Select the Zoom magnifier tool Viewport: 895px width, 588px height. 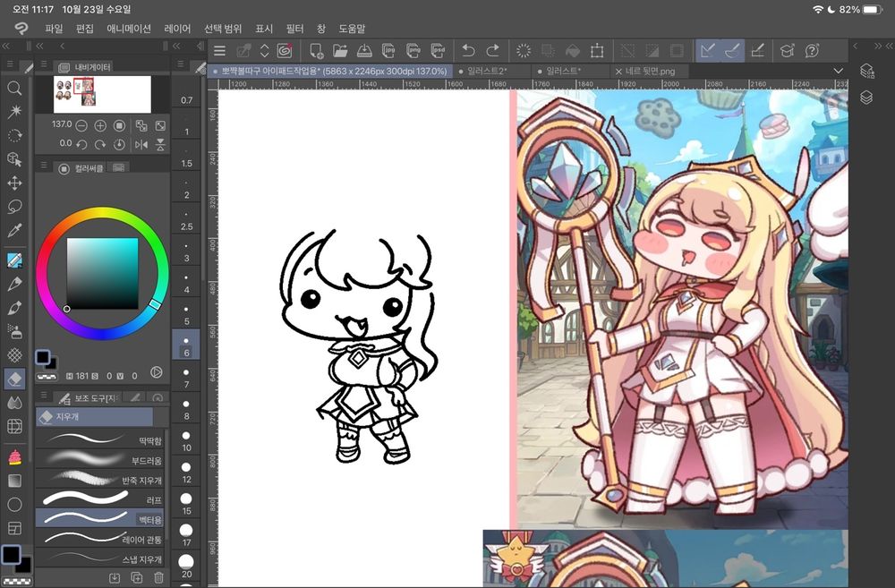click(14, 88)
